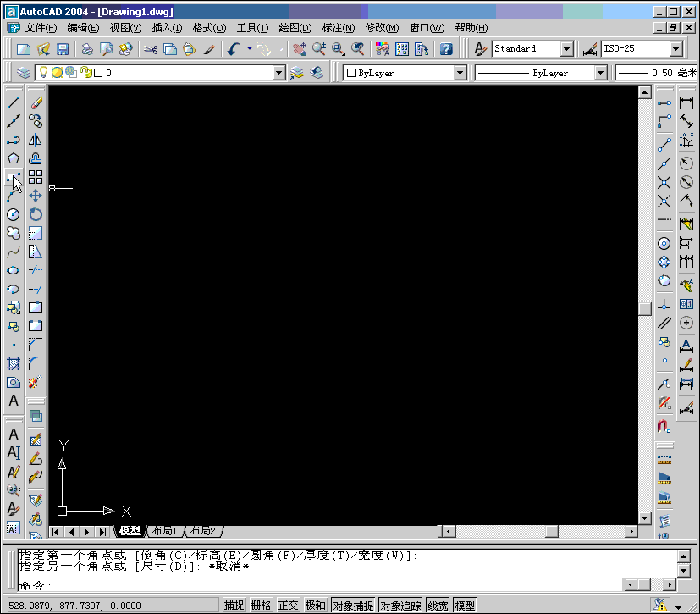Click the Pan Realtime hand icon
Viewport: 700px width, 614px height.
pyautogui.click(x=300, y=48)
